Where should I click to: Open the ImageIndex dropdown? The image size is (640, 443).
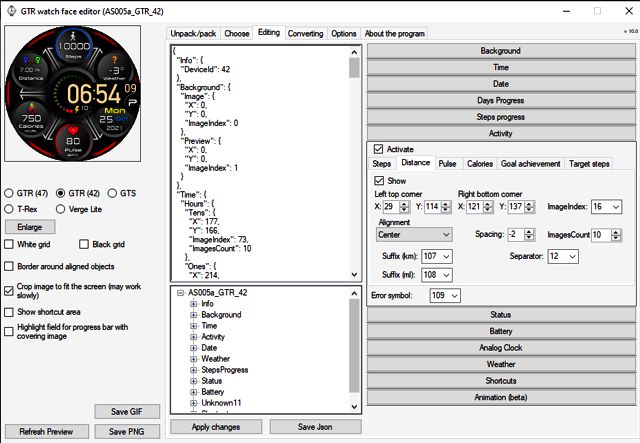tap(606, 207)
